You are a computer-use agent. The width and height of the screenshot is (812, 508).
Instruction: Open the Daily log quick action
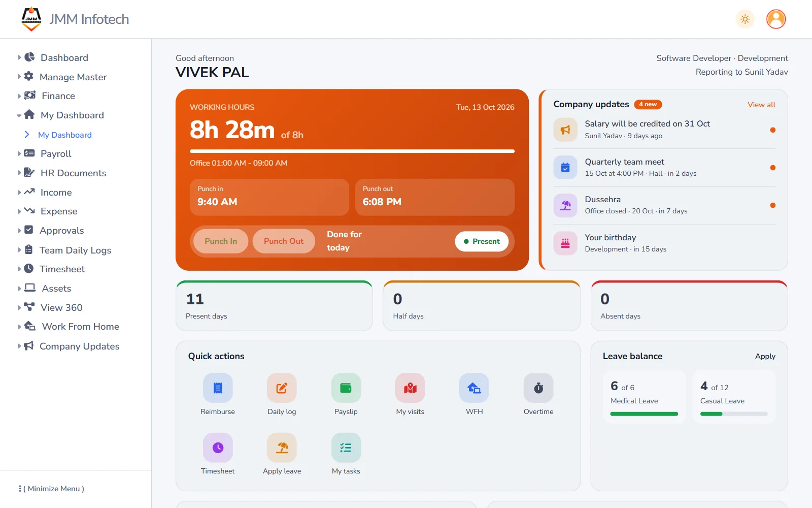point(282,388)
